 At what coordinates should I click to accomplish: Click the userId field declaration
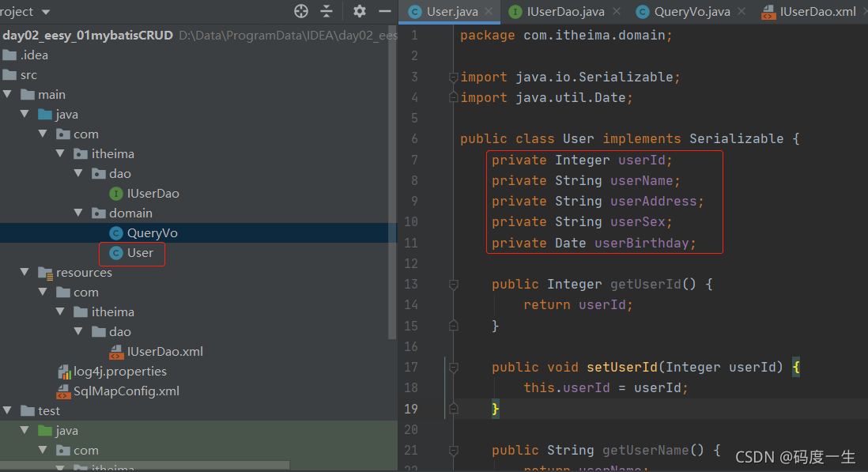pos(582,160)
